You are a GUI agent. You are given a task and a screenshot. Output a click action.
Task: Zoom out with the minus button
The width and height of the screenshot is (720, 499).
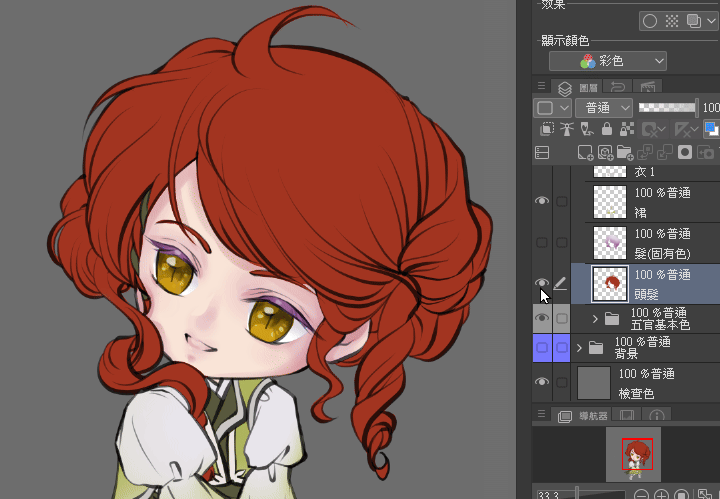click(x=641, y=495)
